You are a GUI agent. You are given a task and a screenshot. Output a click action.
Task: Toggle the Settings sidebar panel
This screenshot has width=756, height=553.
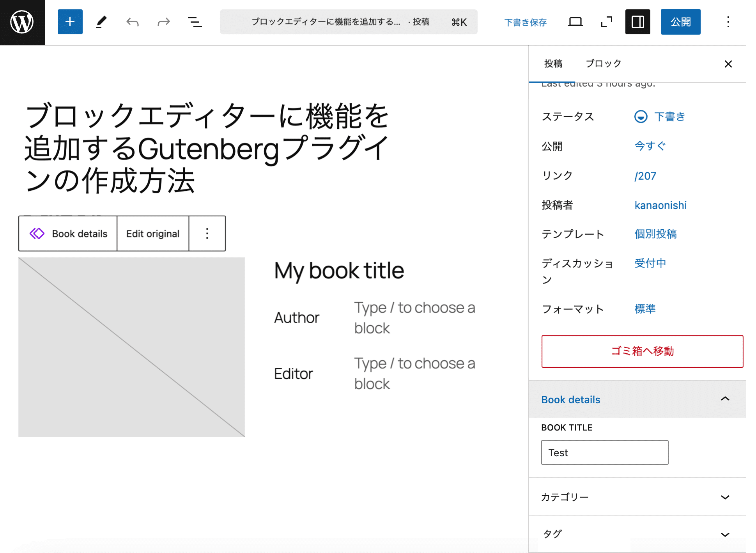tap(637, 22)
